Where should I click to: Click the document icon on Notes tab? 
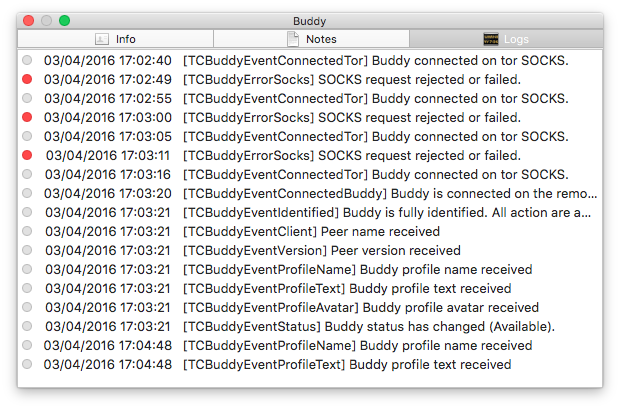293,39
